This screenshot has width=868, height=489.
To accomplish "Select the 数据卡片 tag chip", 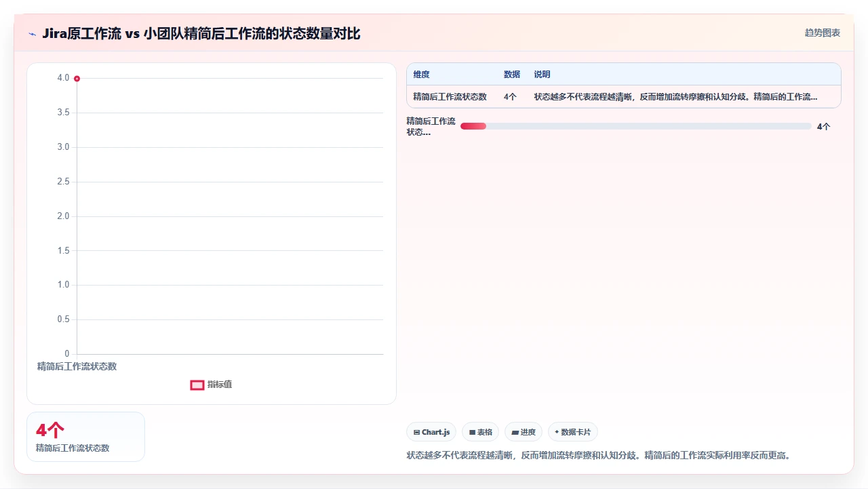I will (572, 432).
